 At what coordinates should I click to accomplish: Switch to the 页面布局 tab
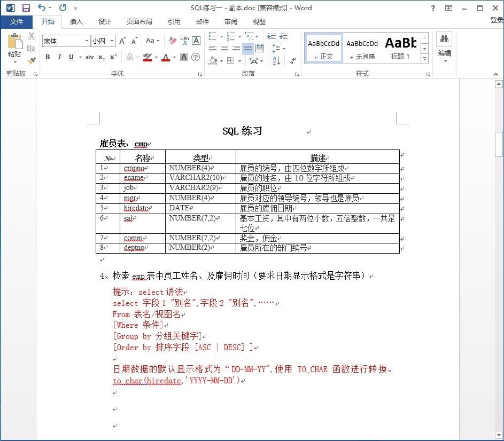tap(139, 22)
